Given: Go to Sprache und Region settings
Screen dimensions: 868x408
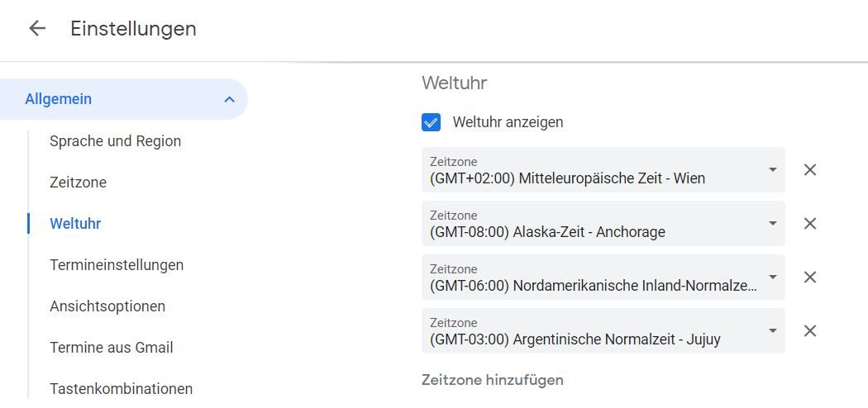Looking at the screenshot, I should 115,141.
